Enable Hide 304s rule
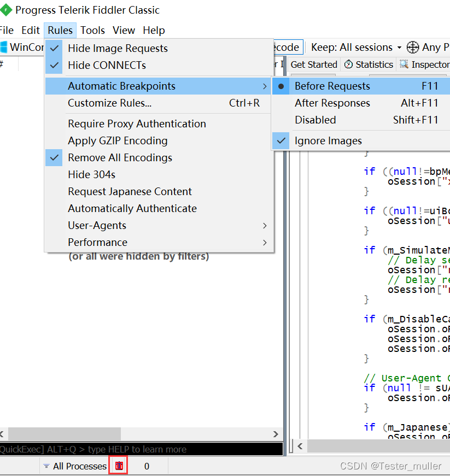 click(x=159, y=174)
